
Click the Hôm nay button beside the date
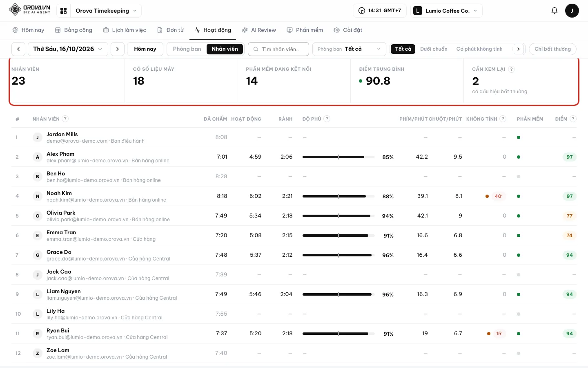(145, 49)
